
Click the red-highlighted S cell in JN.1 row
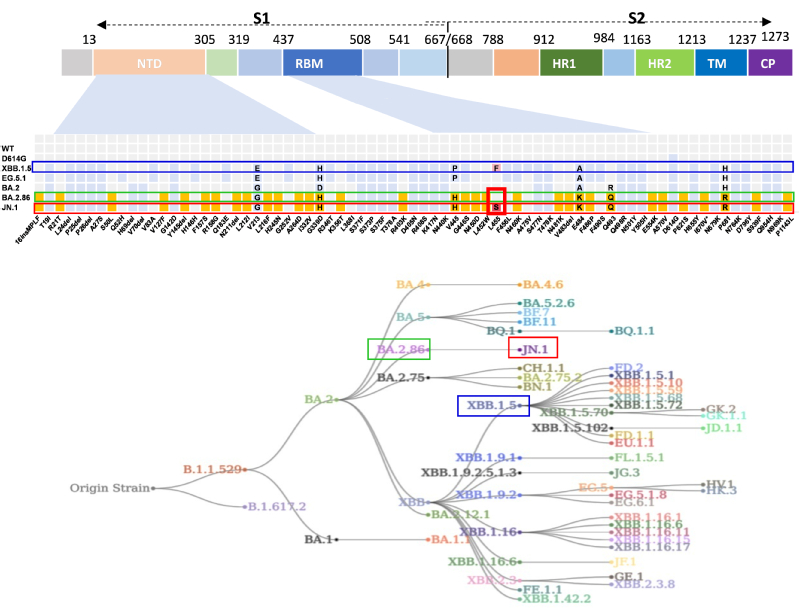click(x=496, y=207)
